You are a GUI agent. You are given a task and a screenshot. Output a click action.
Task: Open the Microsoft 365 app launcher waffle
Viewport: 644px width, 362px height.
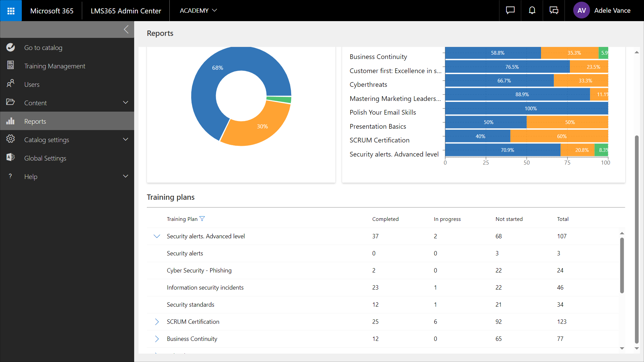(11, 11)
